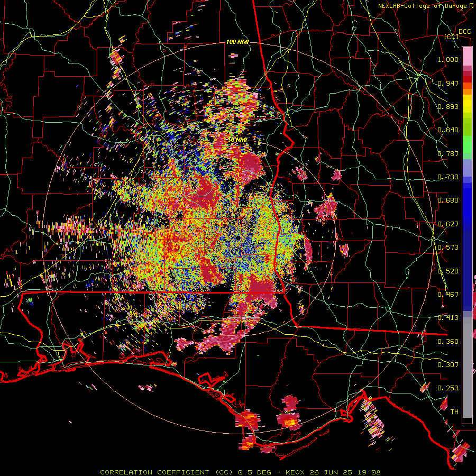Screen dimensions: 476x476
Task: Click the 0.893 scale value
Action: tap(448, 106)
